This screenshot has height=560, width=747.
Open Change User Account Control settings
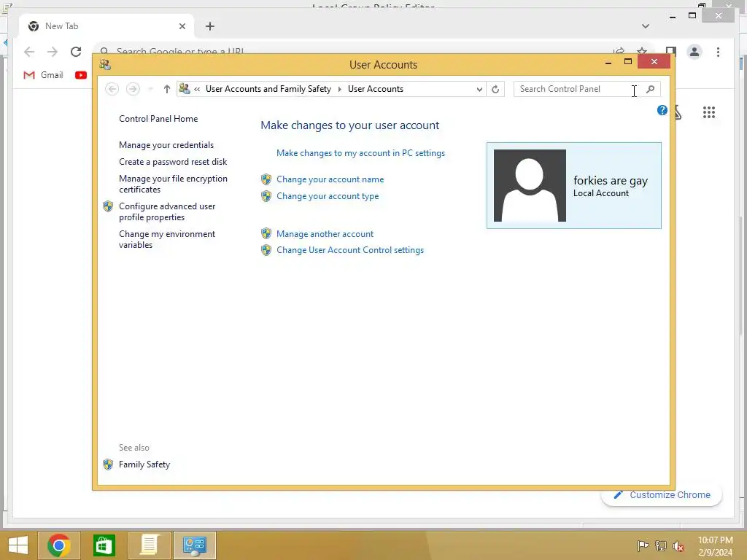(x=350, y=250)
